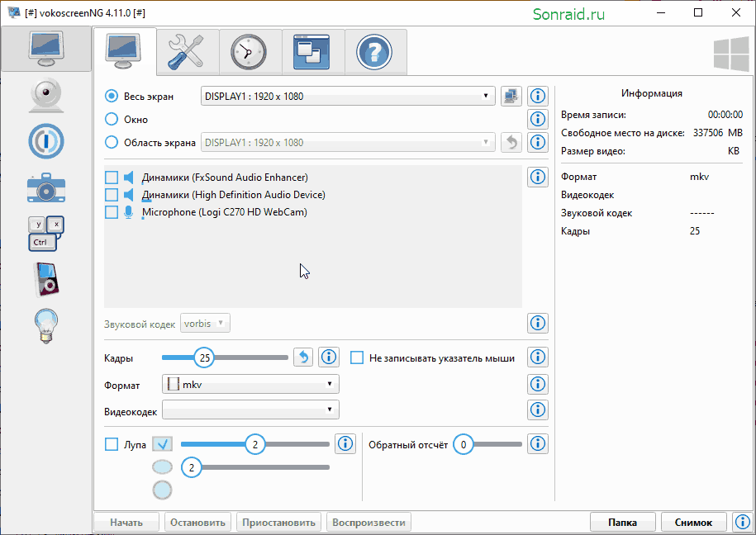Open the mkv Формат dropdown
The height and width of the screenshot is (535, 756).
(x=250, y=384)
